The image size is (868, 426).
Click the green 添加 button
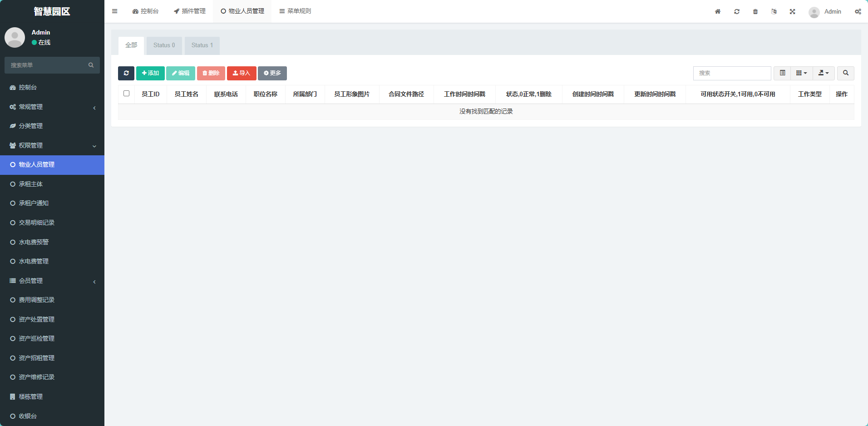(x=150, y=73)
